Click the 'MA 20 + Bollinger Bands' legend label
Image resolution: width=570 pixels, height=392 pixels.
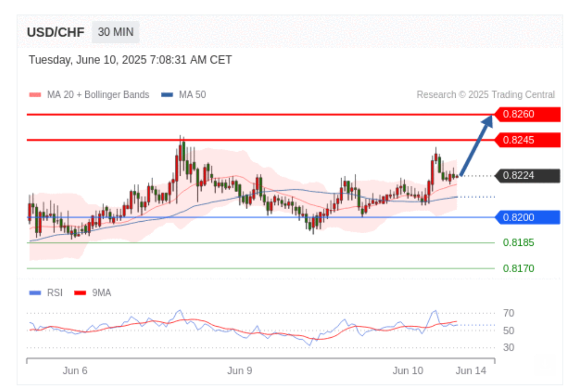(98, 95)
